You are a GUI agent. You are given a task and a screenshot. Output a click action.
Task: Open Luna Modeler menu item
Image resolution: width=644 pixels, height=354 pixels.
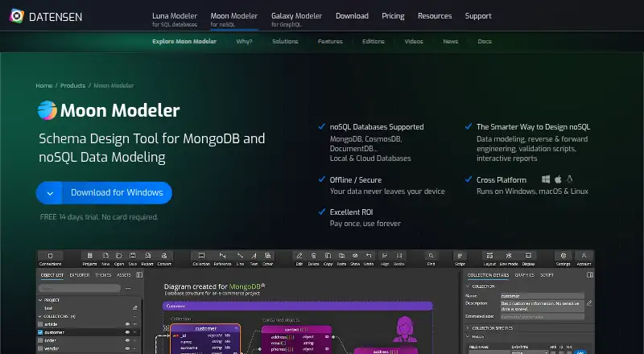[x=175, y=19]
